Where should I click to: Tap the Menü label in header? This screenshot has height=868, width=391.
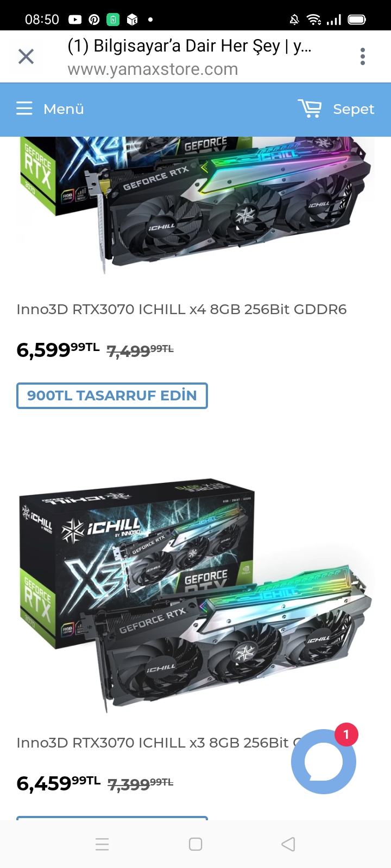[64, 109]
